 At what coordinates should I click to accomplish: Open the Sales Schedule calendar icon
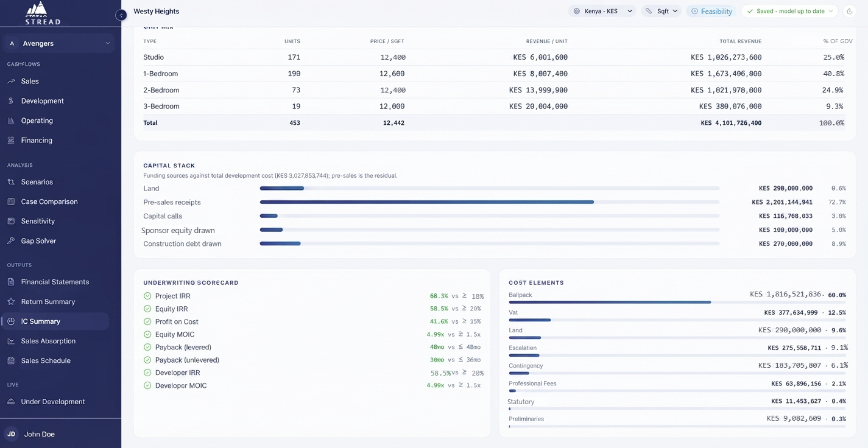tap(11, 361)
